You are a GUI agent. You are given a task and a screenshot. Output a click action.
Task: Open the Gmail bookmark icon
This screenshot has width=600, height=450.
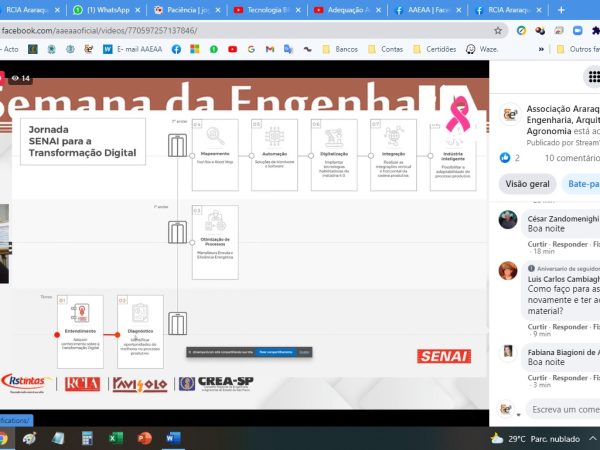[x=270, y=49]
